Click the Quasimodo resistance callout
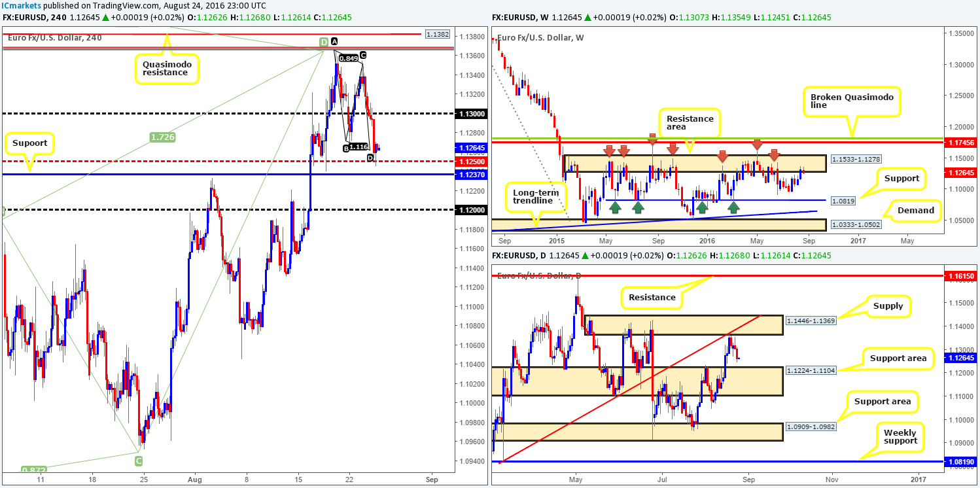Viewport: 980px width, 488px height. (x=167, y=67)
